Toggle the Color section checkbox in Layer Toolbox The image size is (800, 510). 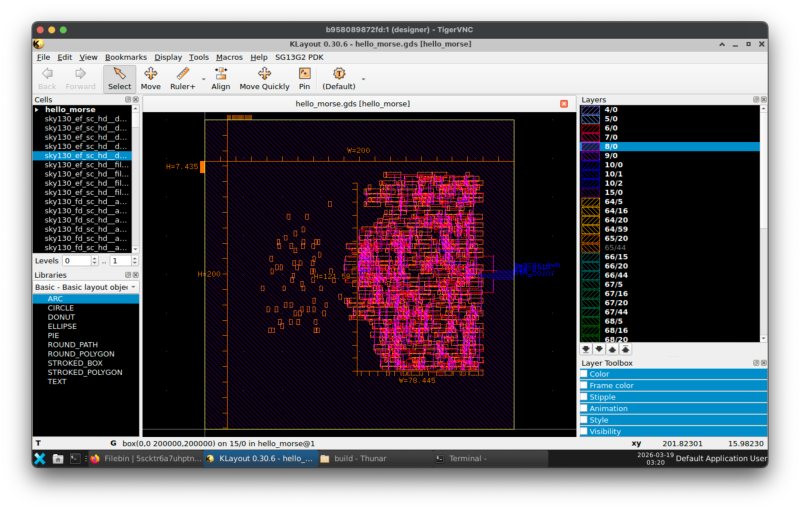coord(584,374)
